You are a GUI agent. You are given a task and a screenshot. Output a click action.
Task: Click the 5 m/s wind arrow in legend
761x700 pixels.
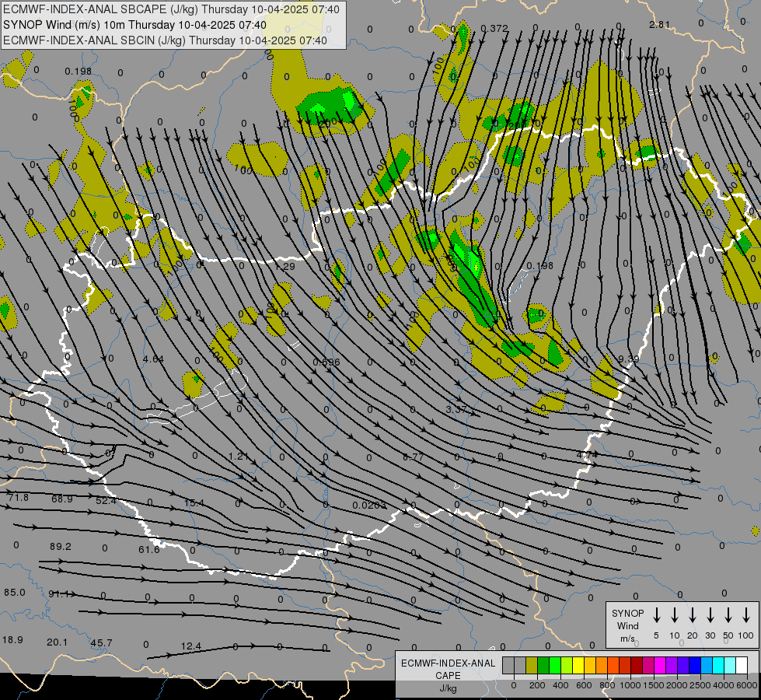(x=656, y=615)
